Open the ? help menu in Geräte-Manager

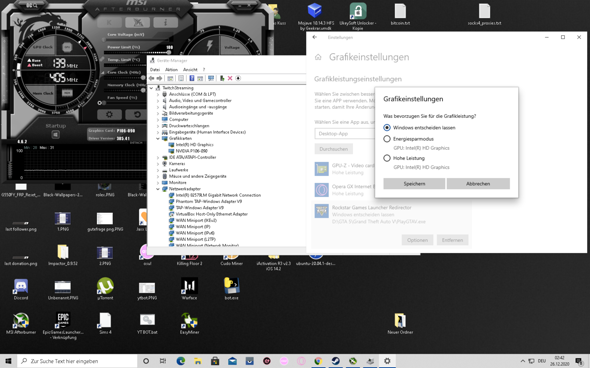[204, 70]
